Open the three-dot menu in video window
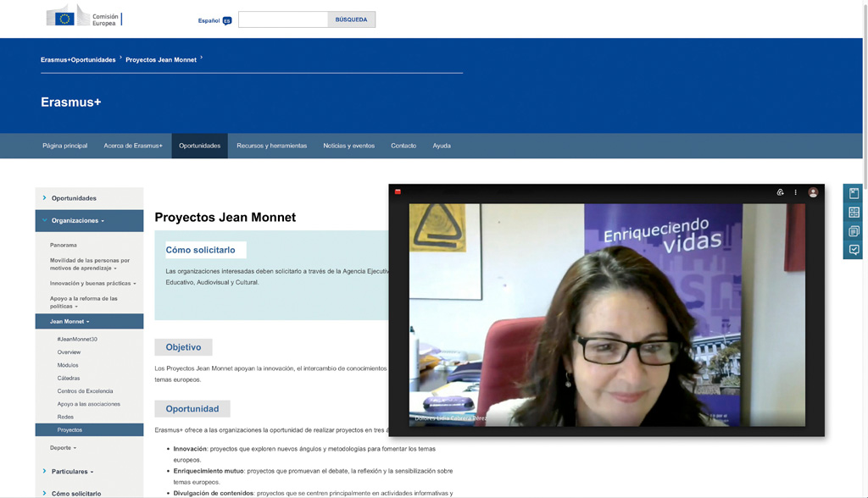This screenshot has height=498, width=868. tap(795, 192)
